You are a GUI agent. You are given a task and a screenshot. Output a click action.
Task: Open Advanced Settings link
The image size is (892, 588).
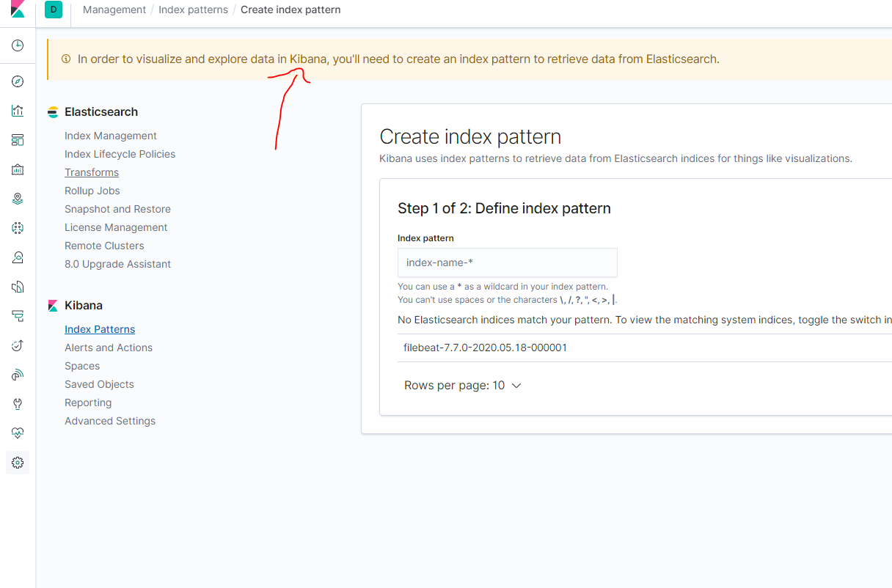110,421
